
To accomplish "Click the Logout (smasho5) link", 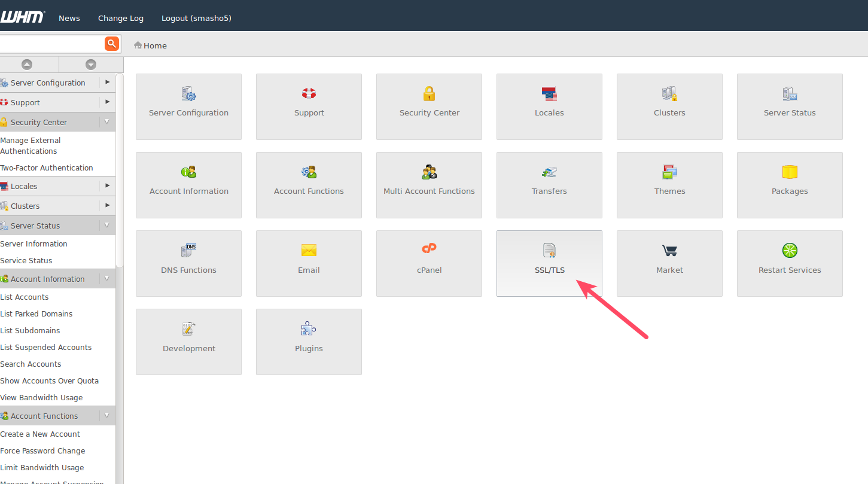I will [x=196, y=18].
